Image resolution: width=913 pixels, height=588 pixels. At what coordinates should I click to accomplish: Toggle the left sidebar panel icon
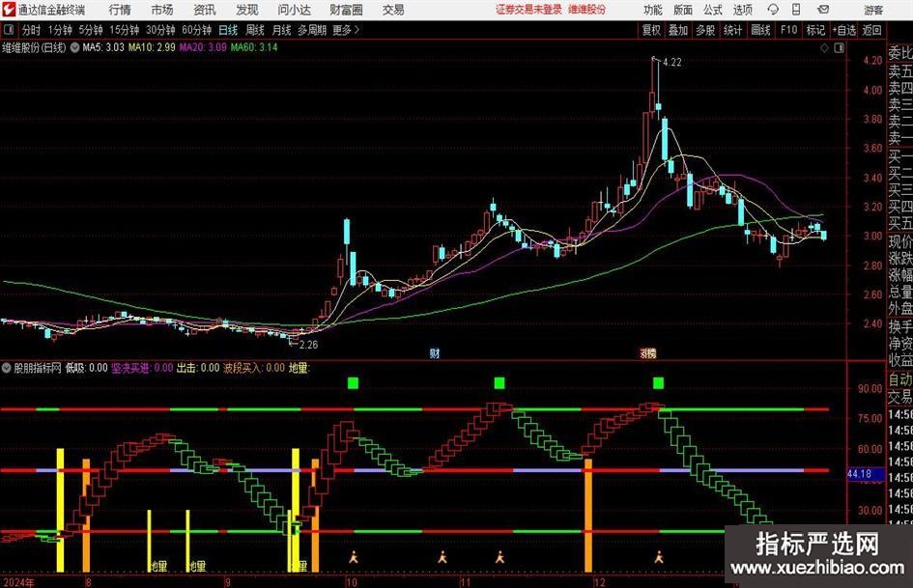[x=8, y=30]
